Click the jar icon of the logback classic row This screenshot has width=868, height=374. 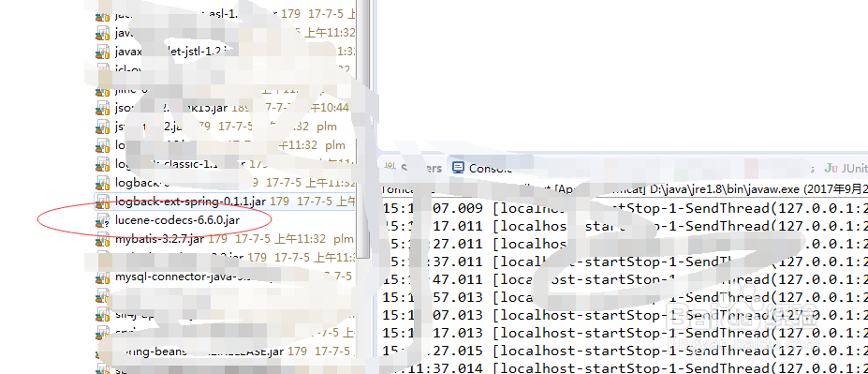coord(102,165)
